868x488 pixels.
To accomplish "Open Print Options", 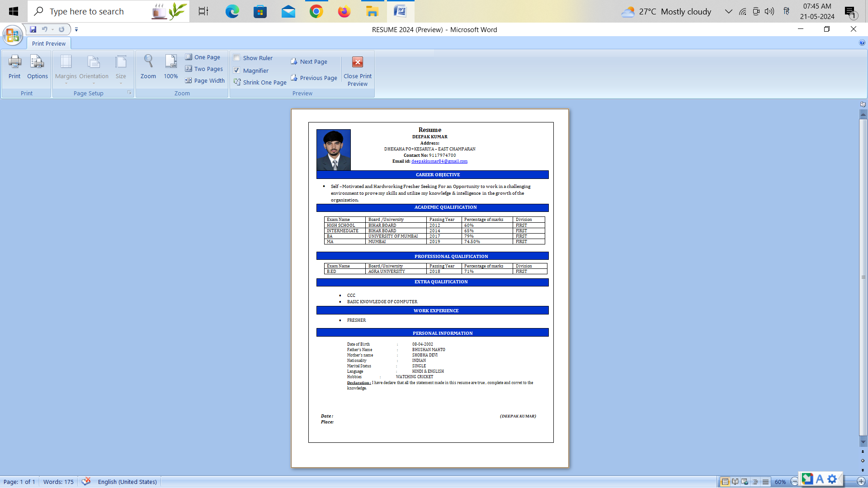I will [37, 67].
